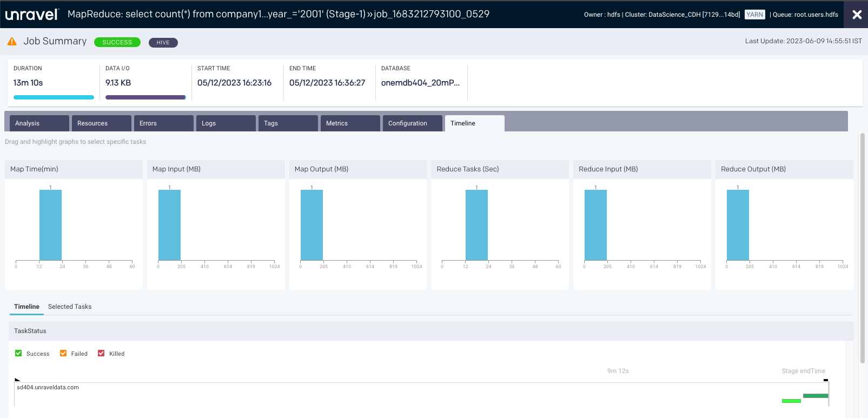Toggle the Failed task status checkbox
868x418 pixels.
click(63, 353)
